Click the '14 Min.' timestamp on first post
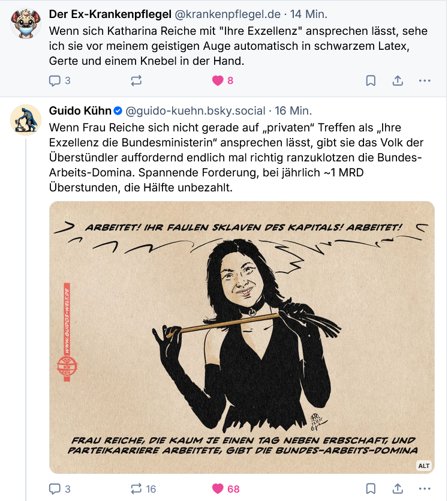Viewport: 448px width, 501px height. click(x=309, y=14)
